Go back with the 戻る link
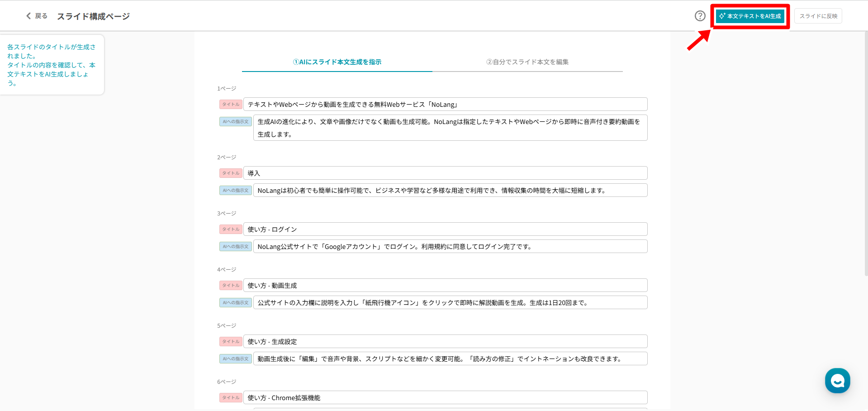The width and height of the screenshot is (868, 411). coord(41,16)
